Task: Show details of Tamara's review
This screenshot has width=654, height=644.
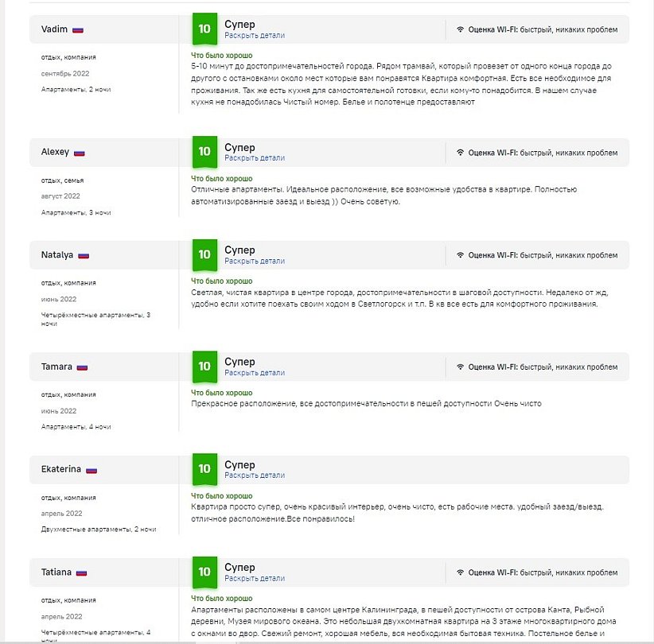Action: (x=254, y=374)
